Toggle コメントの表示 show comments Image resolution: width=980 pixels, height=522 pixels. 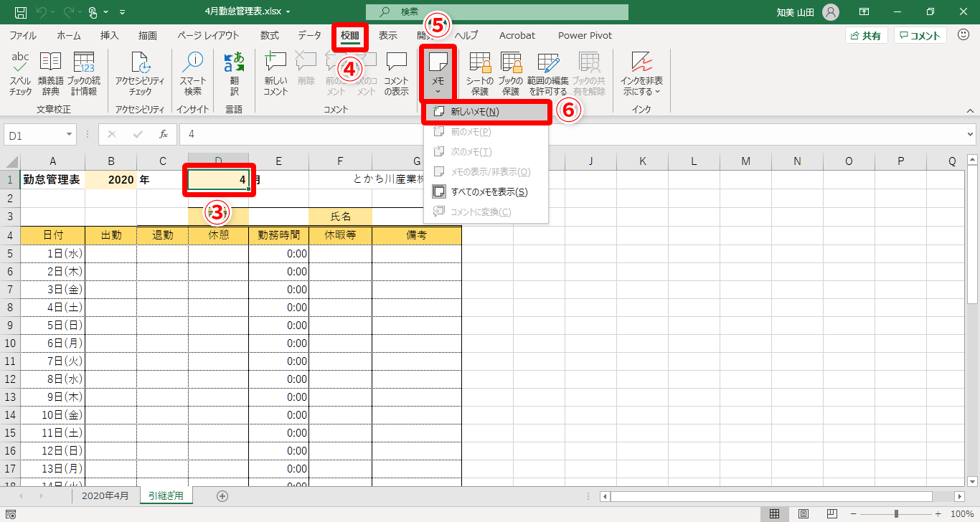coord(397,75)
